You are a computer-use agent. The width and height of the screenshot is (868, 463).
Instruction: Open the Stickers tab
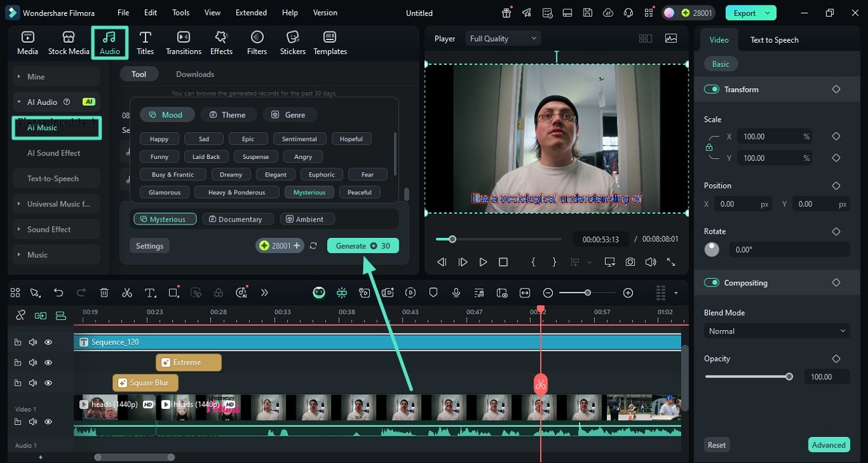tap(292, 43)
